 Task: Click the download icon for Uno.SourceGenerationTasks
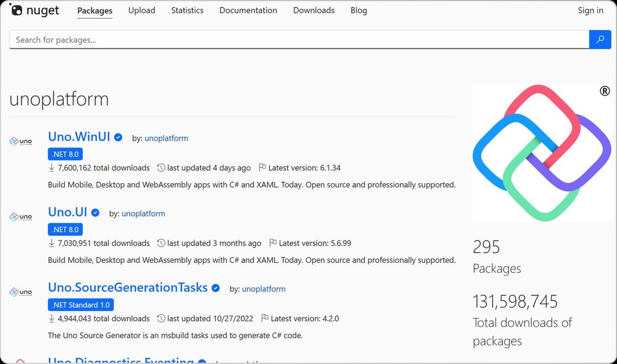(x=52, y=318)
